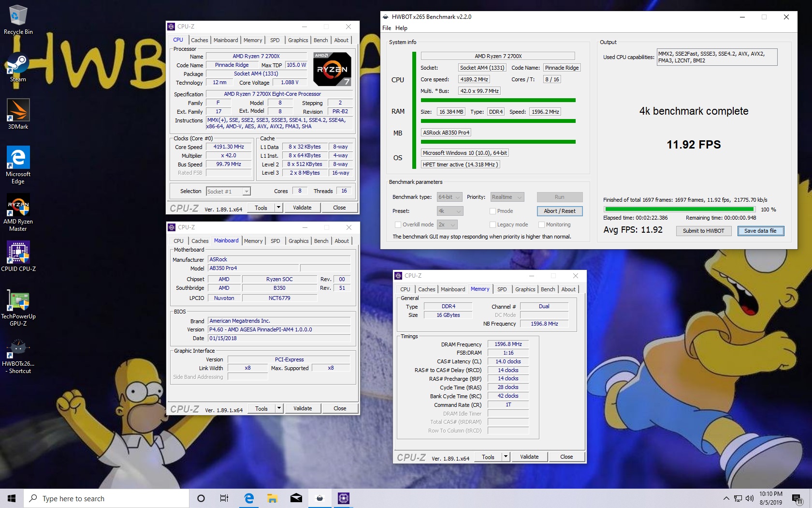812x508 pixels.
Task: Click the CPU-Z title icon of the top window
Action: (x=171, y=27)
